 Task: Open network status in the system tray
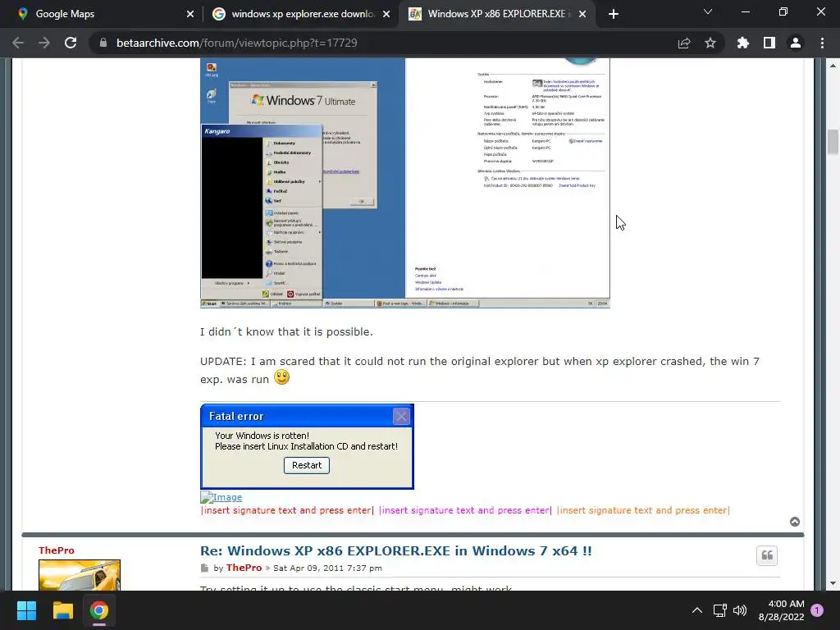719,610
